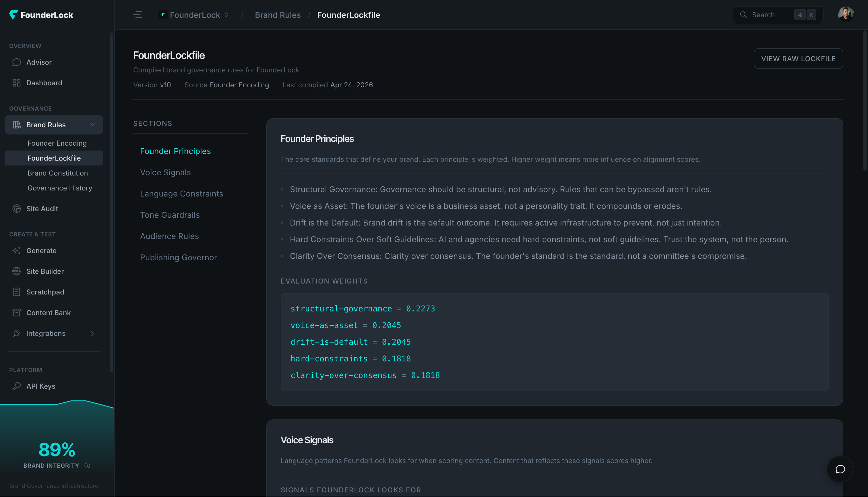This screenshot has height=497, width=868.
Task: Jump to the Tone Guardrails section
Action: click(170, 215)
